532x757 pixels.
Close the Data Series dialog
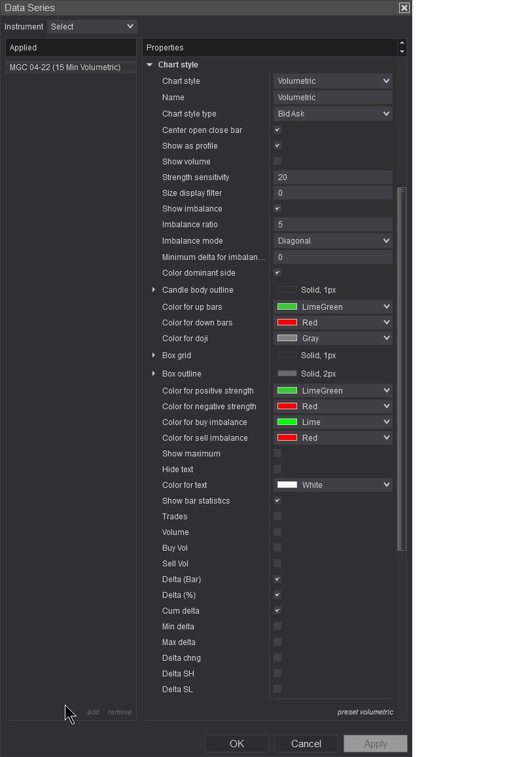(404, 8)
